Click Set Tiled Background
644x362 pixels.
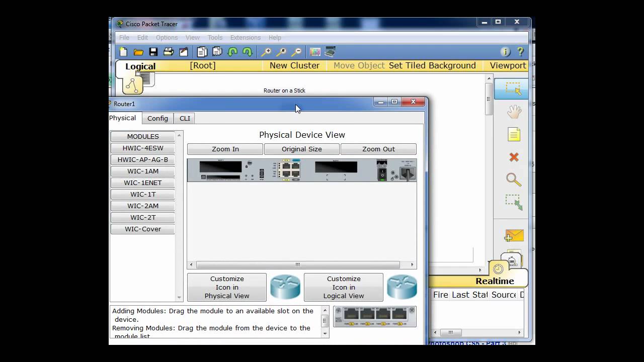coord(432,65)
